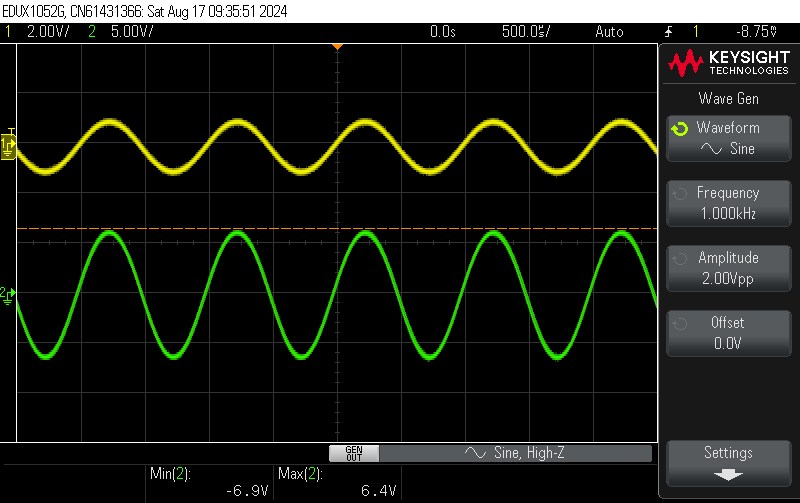Click the orange trigger position triangle marker
This screenshot has height=503, width=800.
pyautogui.click(x=338, y=47)
